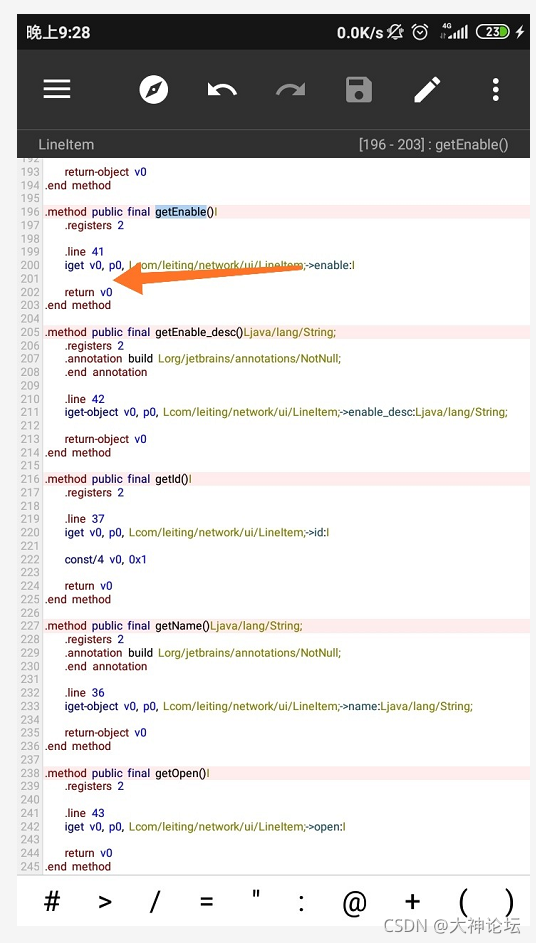Tap the alarm clock status icon
The height and width of the screenshot is (943, 536).
click(420, 32)
